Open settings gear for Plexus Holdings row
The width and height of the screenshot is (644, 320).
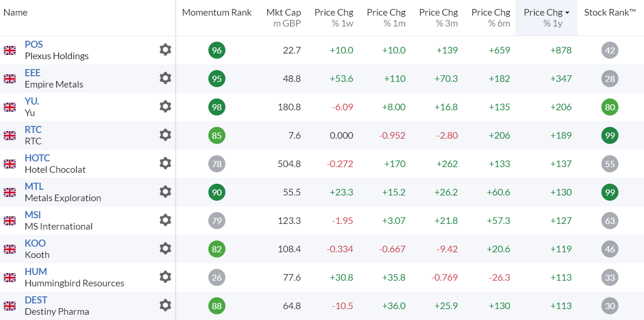(165, 50)
